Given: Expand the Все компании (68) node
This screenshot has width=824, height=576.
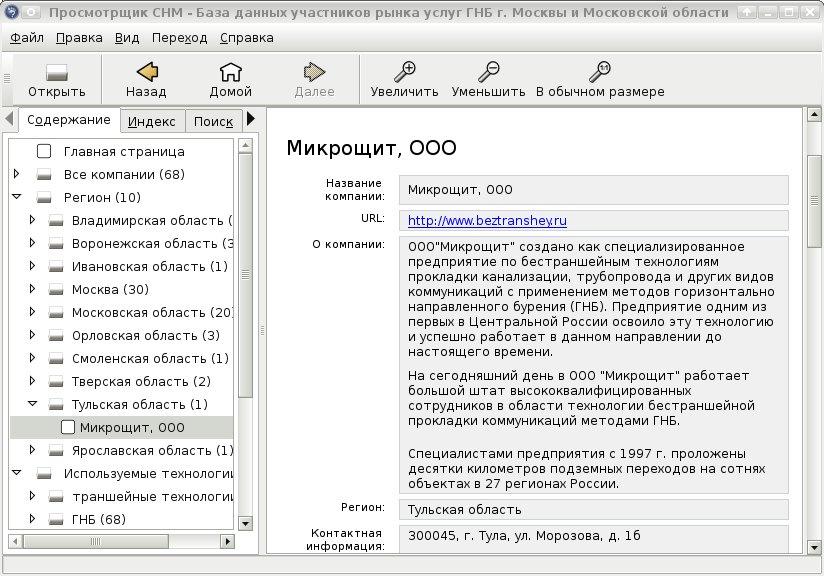Looking at the screenshot, I should pyautogui.click(x=16, y=173).
